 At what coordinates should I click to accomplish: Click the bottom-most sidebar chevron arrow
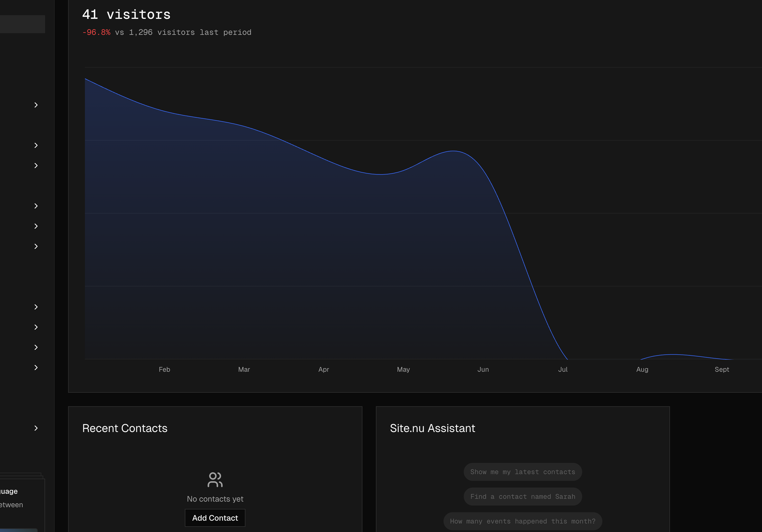coord(36,428)
